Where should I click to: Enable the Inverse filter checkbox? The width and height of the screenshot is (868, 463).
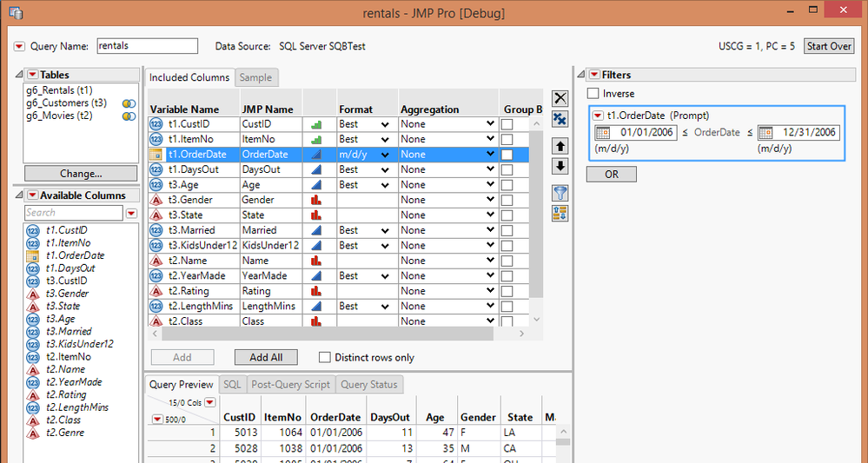(x=593, y=94)
